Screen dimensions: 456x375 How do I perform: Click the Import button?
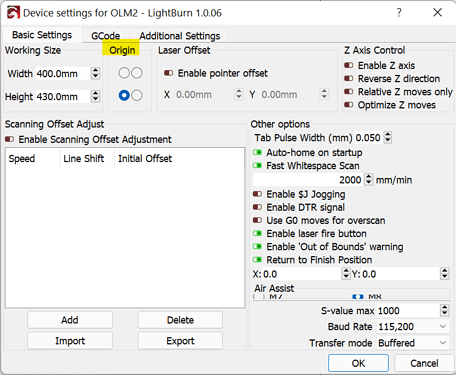pyautogui.click(x=70, y=341)
